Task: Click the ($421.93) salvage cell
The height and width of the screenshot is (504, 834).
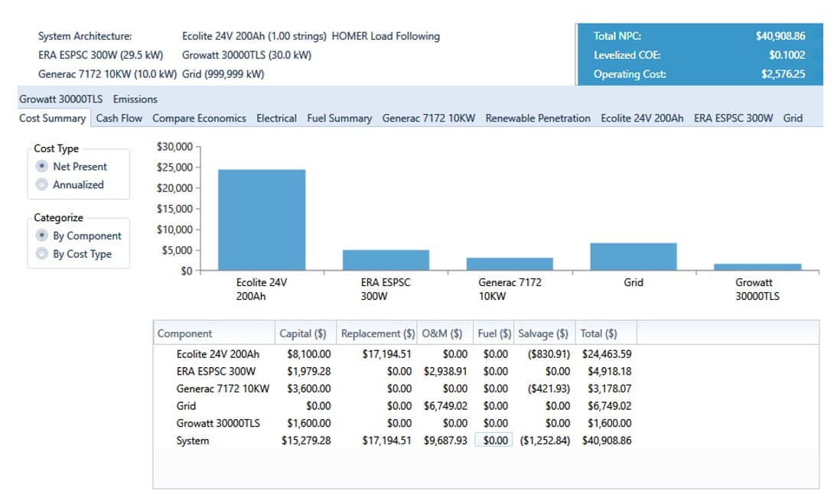Action: click(549, 389)
